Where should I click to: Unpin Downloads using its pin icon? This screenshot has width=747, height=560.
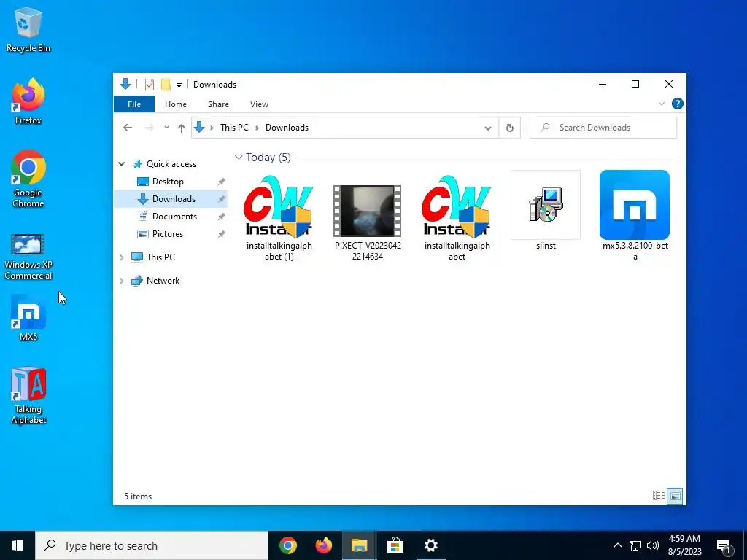[x=221, y=200]
